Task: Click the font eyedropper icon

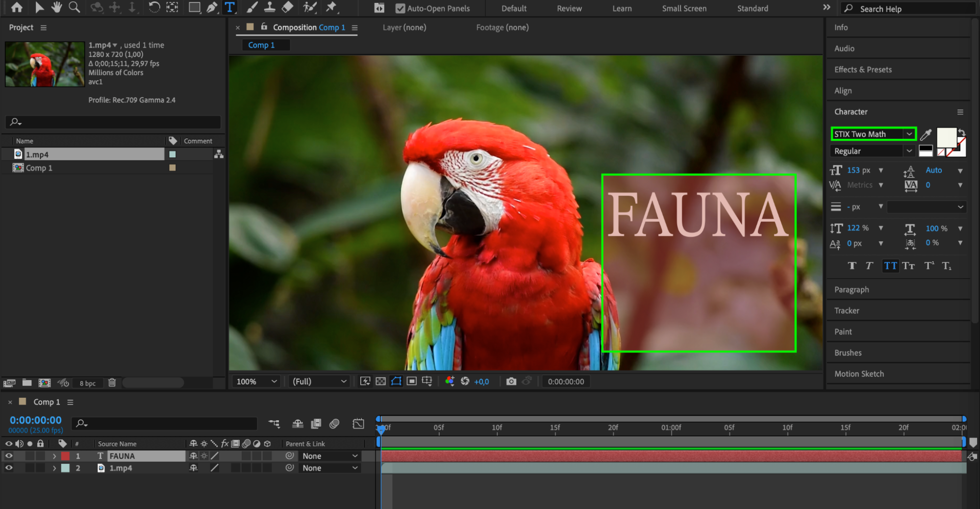Action: pos(926,134)
